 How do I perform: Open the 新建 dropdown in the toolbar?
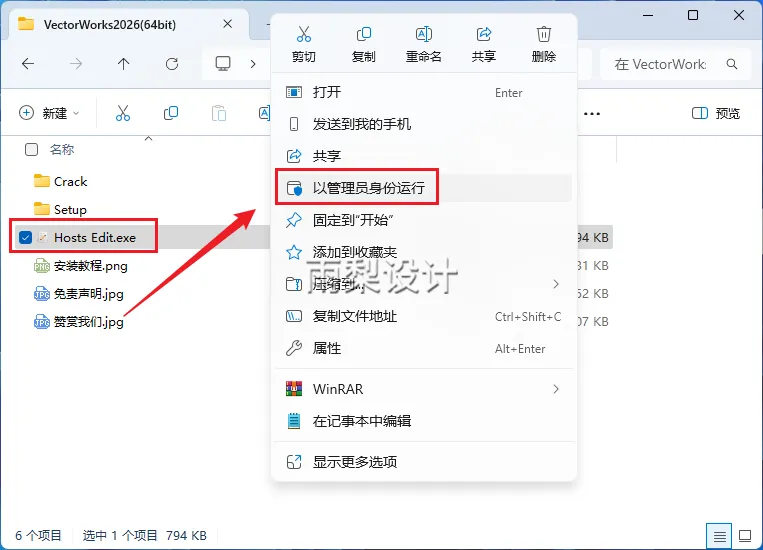(49, 113)
